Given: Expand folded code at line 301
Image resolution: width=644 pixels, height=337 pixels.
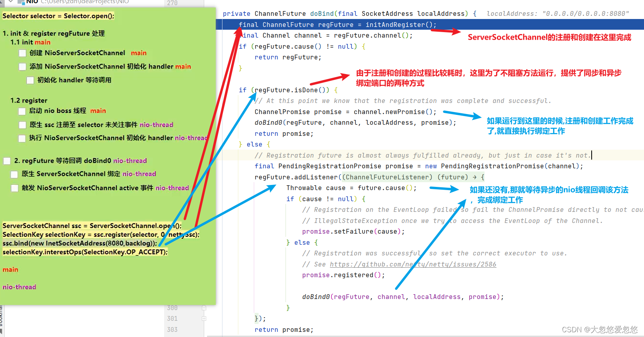Looking at the screenshot, I should click(x=204, y=318).
